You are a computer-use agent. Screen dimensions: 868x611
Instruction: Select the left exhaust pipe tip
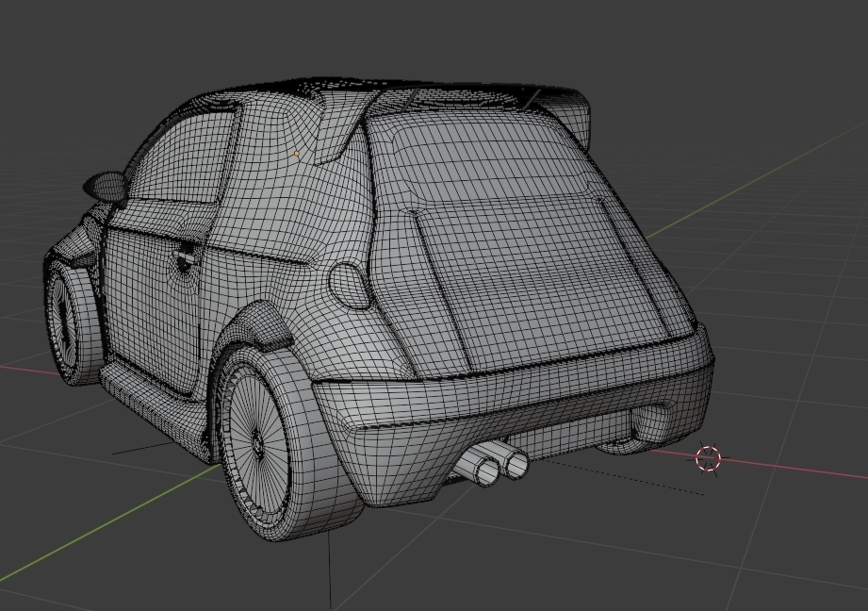pyautogui.click(x=487, y=472)
